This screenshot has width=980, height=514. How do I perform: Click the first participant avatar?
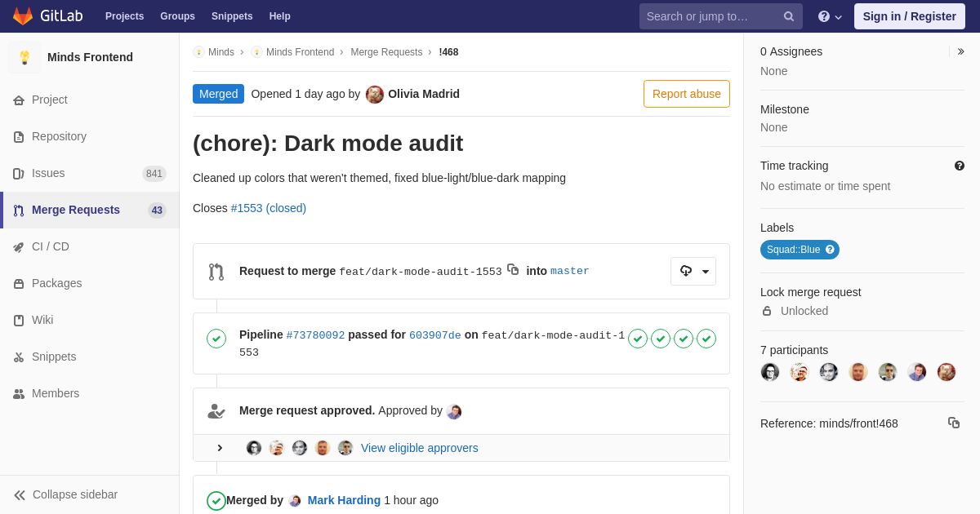pyautogui.click(x=770, y=372)
